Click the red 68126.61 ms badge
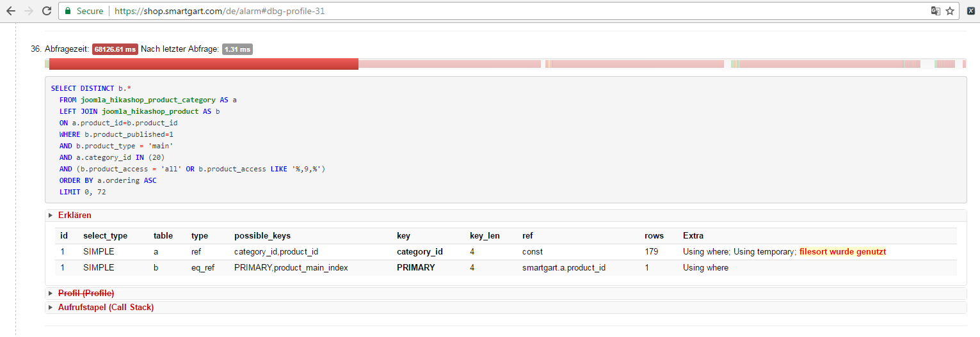980x337 pixels. (115, 49)
